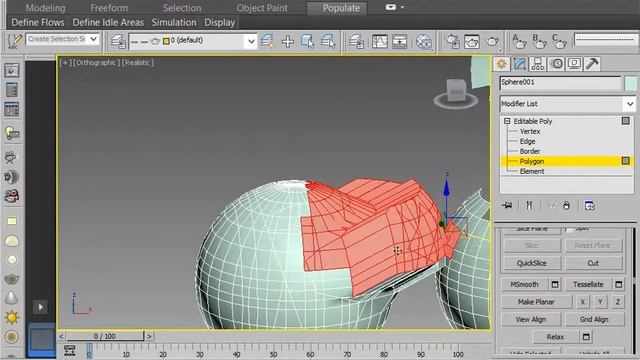Open the Selection ribbon tab

[x=182, y=8]
